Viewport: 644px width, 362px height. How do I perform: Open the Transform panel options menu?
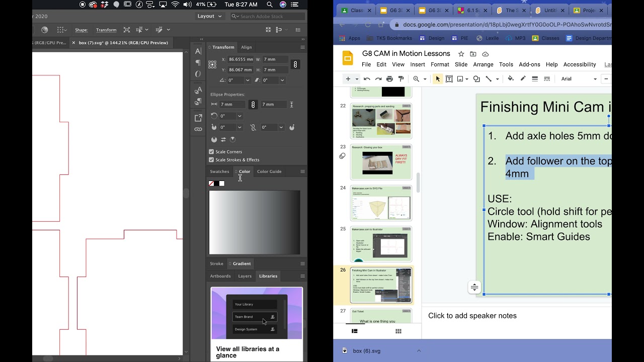pyautogui.click(x=302, y=47)
